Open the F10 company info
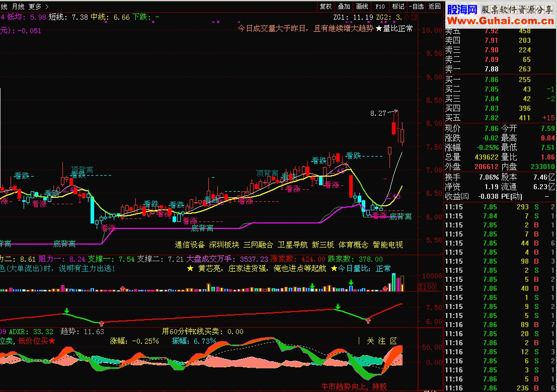Screen dimensions: 557x392 coord(380,7)
